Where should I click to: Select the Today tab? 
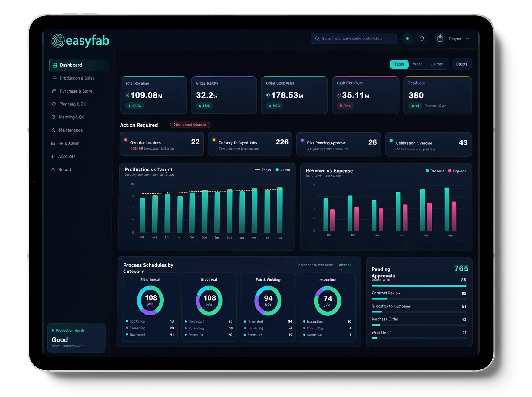(399, 64)
